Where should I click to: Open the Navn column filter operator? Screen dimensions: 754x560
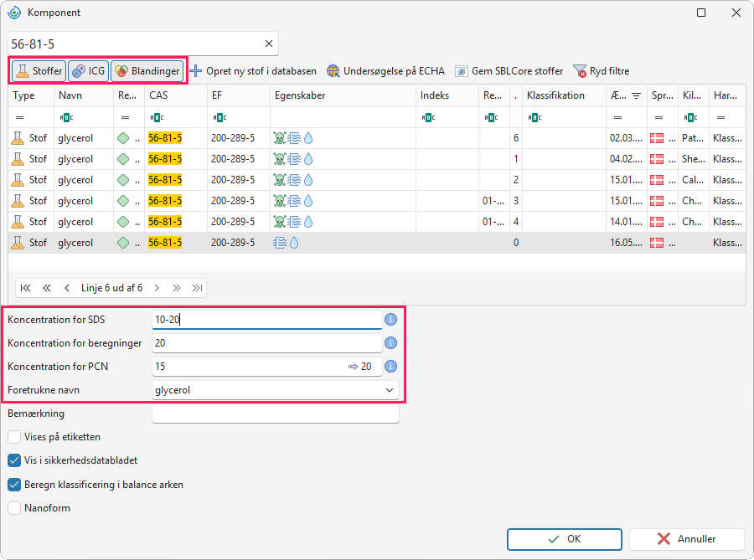[x=66, y=118]
